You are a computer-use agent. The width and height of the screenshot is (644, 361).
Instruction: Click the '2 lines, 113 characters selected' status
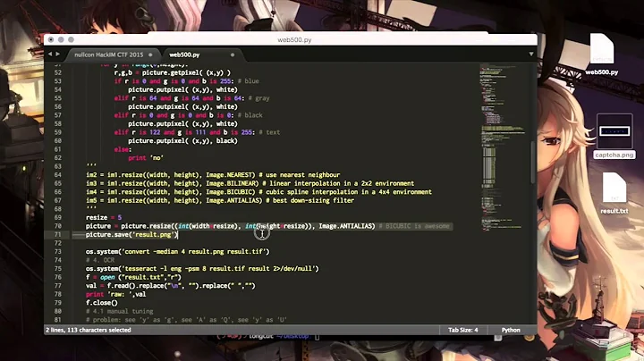pos(89,330)
